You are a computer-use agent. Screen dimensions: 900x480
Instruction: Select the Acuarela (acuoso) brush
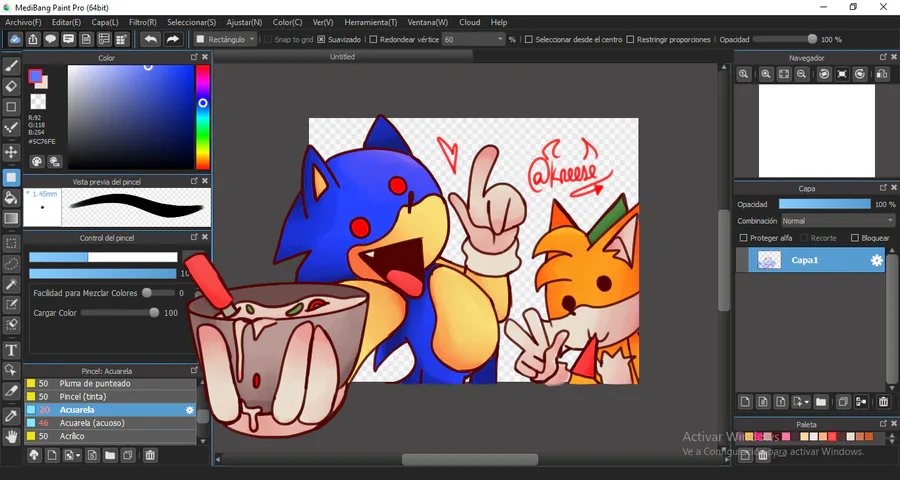click(110, 423)
